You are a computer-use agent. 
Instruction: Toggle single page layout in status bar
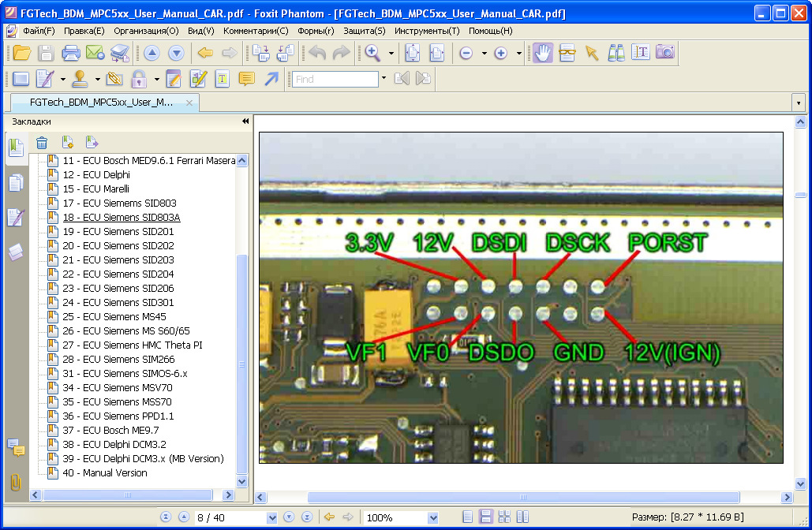[x=468, y=517]
